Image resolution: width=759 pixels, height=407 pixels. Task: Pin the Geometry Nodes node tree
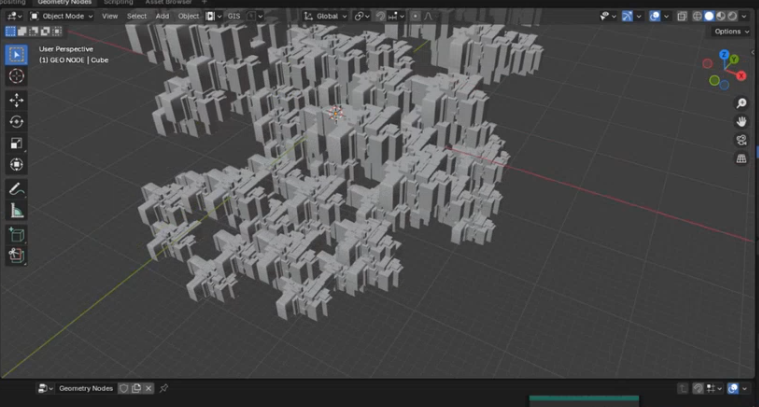(164, 388)
